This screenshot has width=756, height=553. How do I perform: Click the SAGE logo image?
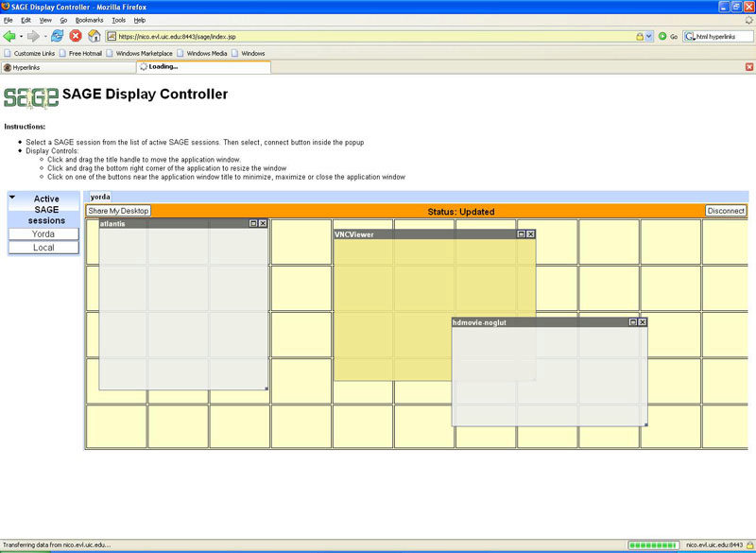31,98
